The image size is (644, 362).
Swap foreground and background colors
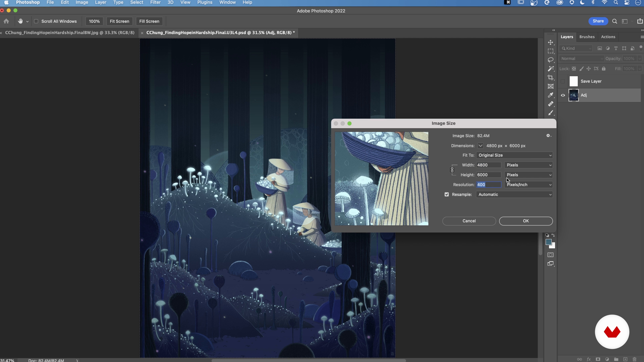553,235
